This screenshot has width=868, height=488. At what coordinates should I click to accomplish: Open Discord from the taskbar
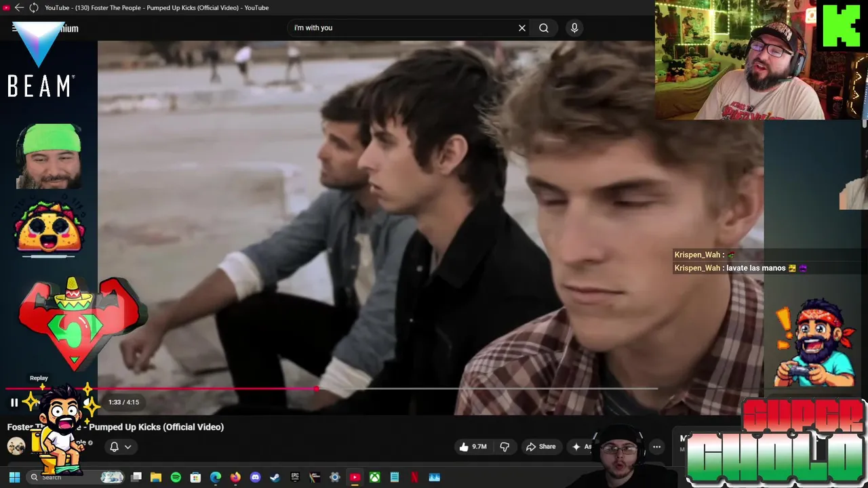255,477
